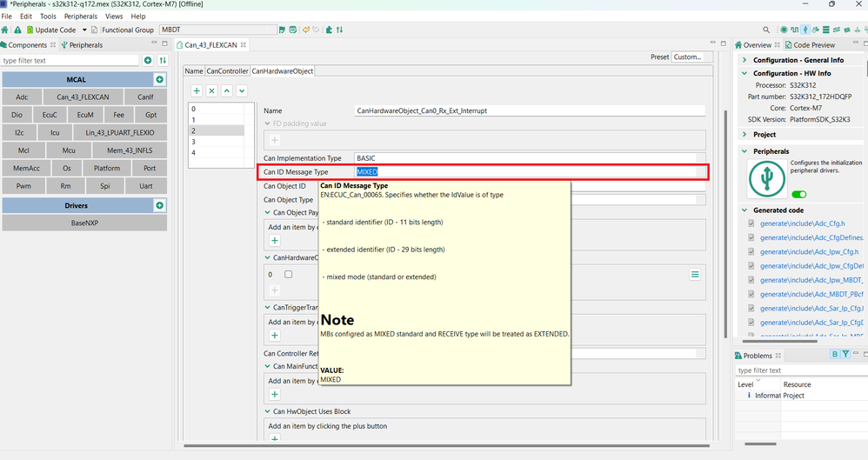Click editor horizontal scrollbar at bottom
Viewport: 868px width, 460px height.
[446, 445]
